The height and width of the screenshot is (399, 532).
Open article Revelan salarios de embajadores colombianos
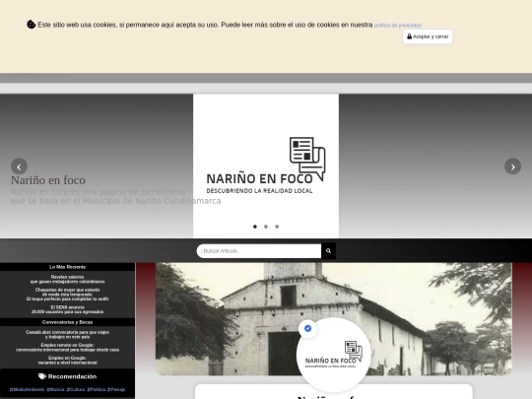click(x=68, y=279)
